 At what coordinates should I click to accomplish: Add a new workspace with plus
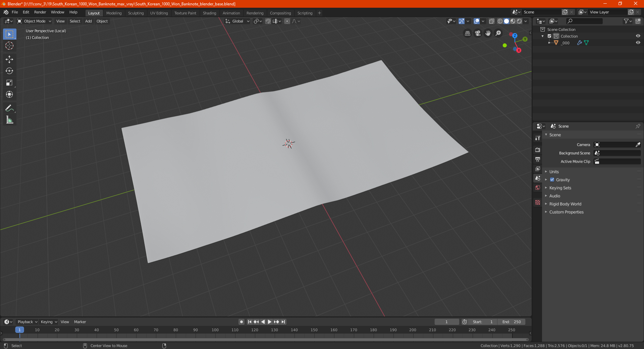[x=319, y=13]
